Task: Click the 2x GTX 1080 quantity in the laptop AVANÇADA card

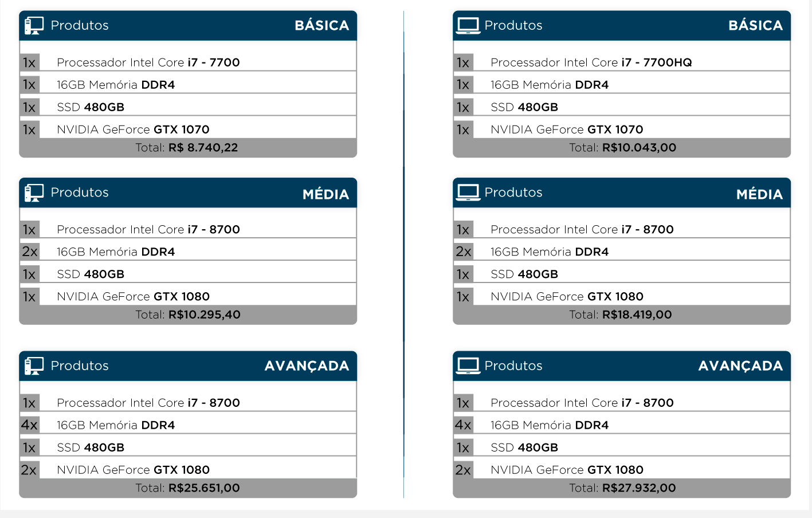Action: [463, 470]
